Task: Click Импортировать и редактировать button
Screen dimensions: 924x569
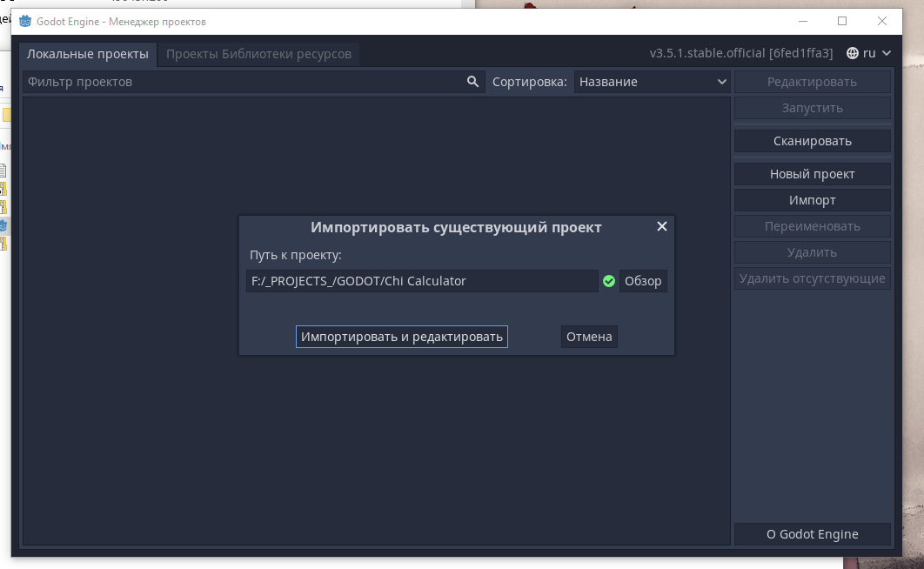Action: pos(402,337)
